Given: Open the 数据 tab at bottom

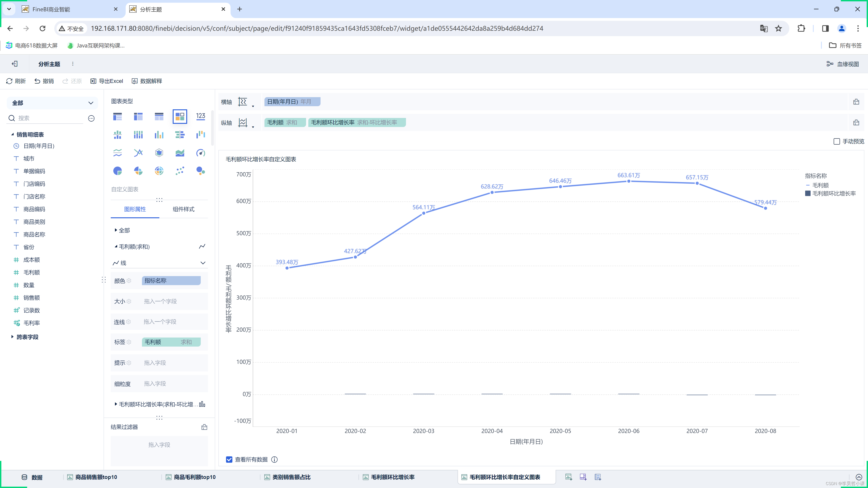Looking at the screenshot, I should (x=32, y=477).
